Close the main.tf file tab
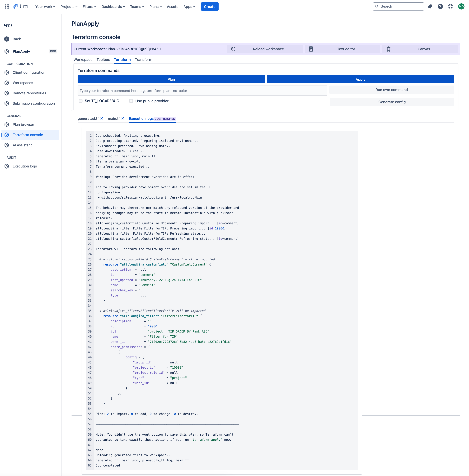Viewport: 469px width, 476px height. (123, 119)
